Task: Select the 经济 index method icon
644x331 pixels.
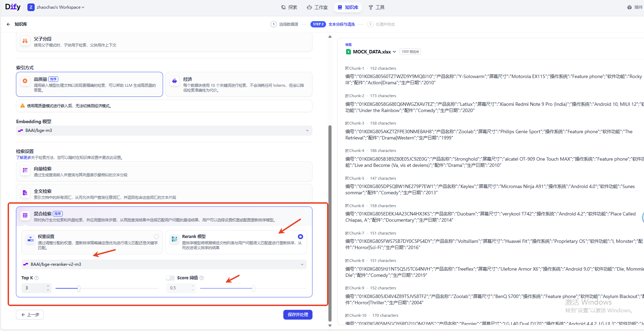Action: [174, 81]
